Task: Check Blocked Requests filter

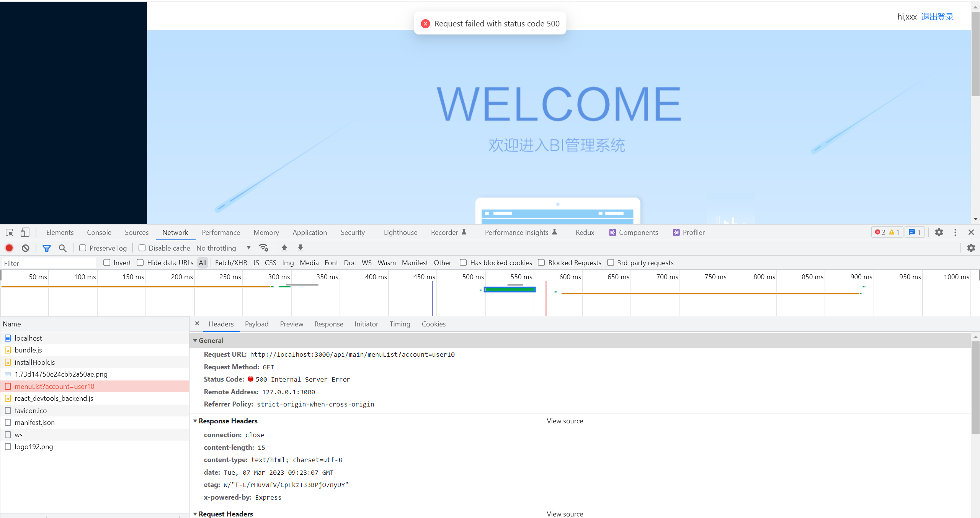Action: pyautogui.click(x=541, y=262)
